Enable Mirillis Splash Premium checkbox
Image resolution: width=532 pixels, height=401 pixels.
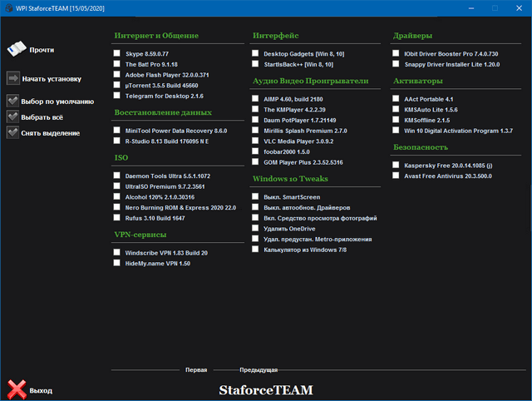point(255,130)
